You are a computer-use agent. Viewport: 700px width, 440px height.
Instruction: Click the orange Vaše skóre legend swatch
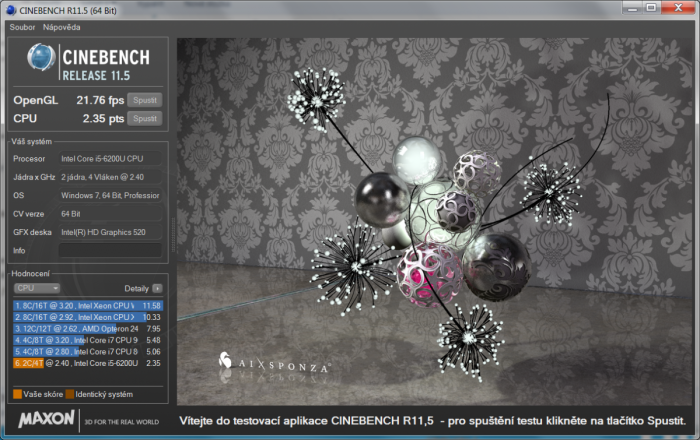(x=17, y=393)
